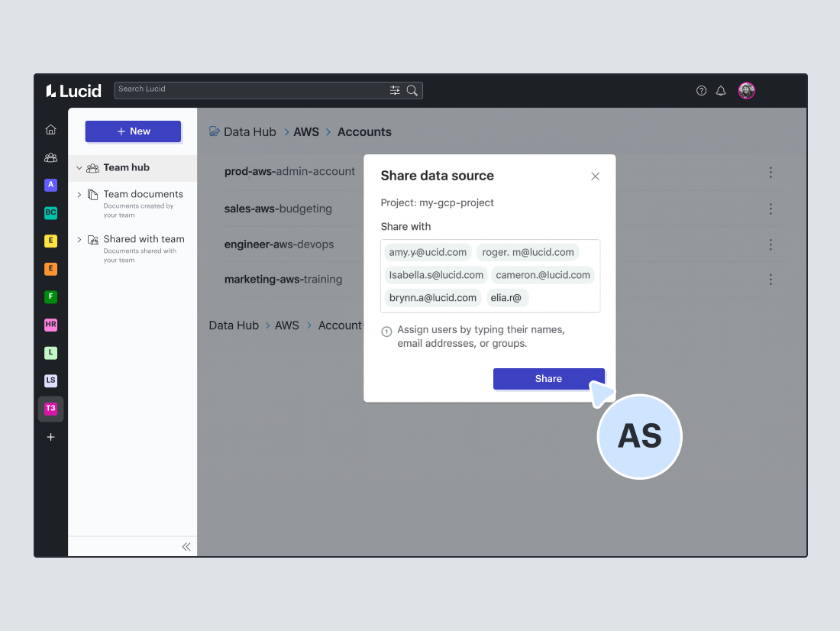Image resolution: width=840 pixels, height=631 pixels.
Task: Open options menu for prod-aws-admin-account
Action: pos(771,173)
